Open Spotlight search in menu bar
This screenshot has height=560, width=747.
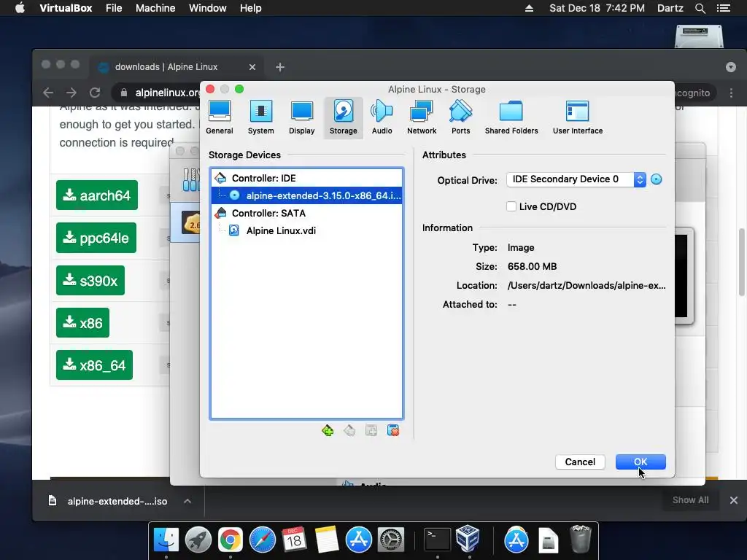(700, 8)
